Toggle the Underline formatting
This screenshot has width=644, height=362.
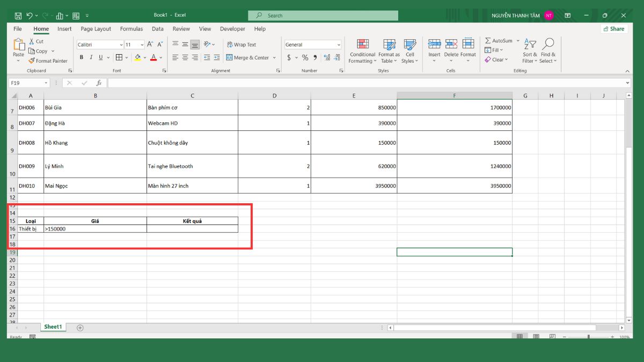click(x=100, y=57)
